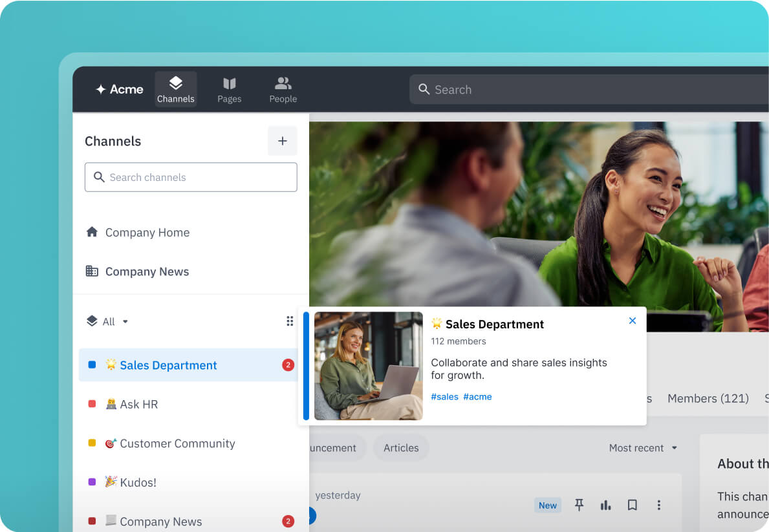Close the Sales Department popup card
Image resolution: width=769 pixels, height=532 pixels.
(633, 321)
